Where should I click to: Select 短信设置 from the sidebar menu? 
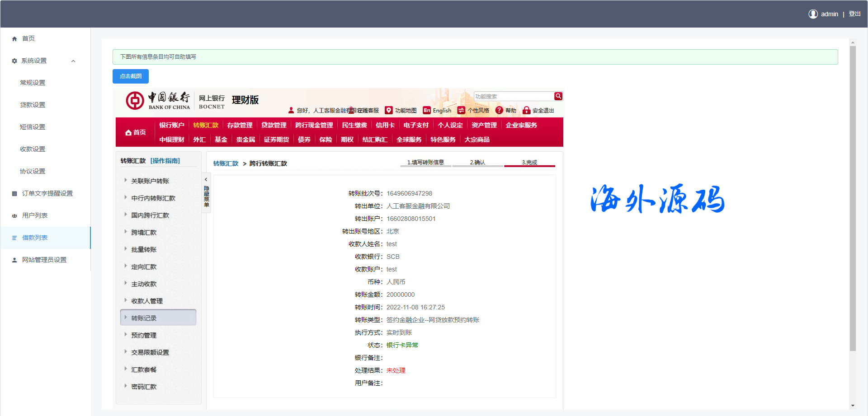(33, 127)
